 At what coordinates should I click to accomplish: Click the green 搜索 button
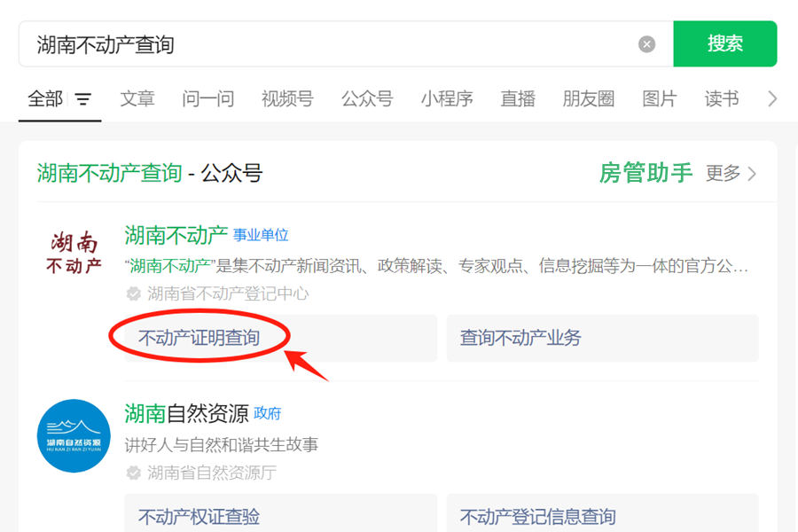point(724,43)
